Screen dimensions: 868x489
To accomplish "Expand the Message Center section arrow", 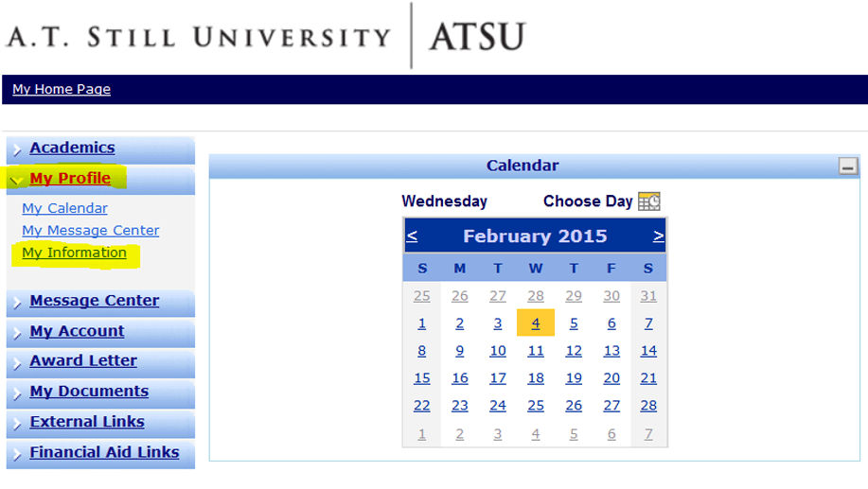I will [x=17, y=302].
